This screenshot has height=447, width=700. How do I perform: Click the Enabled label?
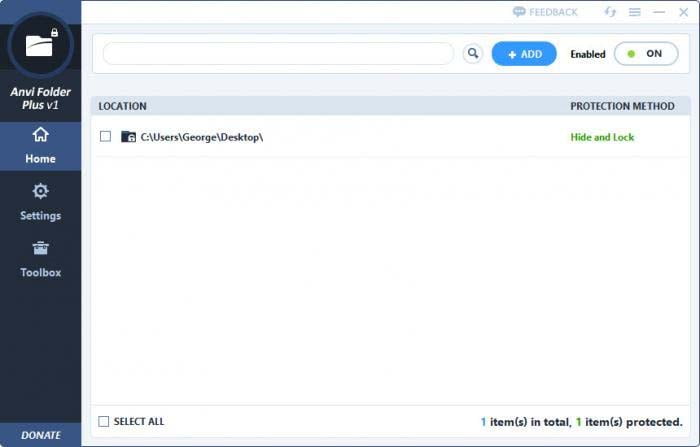point(588,54)
